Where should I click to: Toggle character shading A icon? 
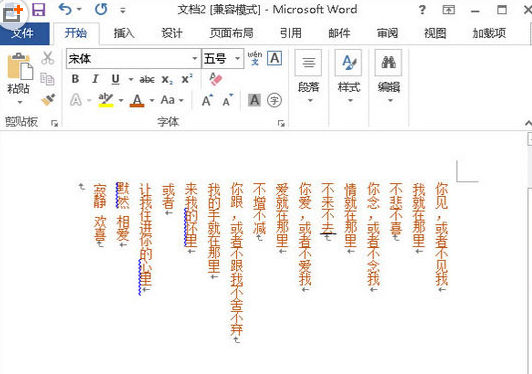(254, 100)
